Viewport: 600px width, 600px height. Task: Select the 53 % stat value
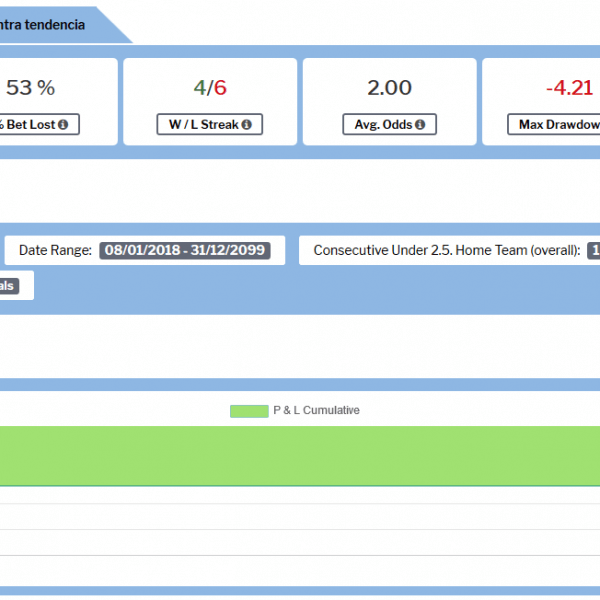point(30,88)
